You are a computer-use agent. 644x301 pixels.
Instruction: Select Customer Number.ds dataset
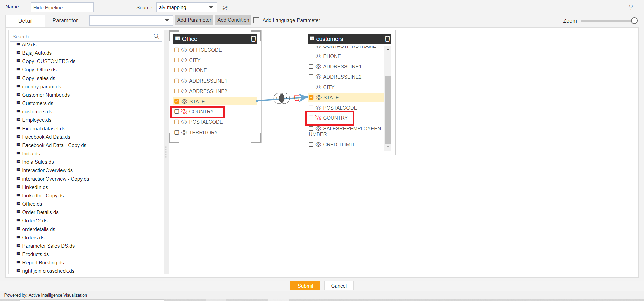click(46, 95)
